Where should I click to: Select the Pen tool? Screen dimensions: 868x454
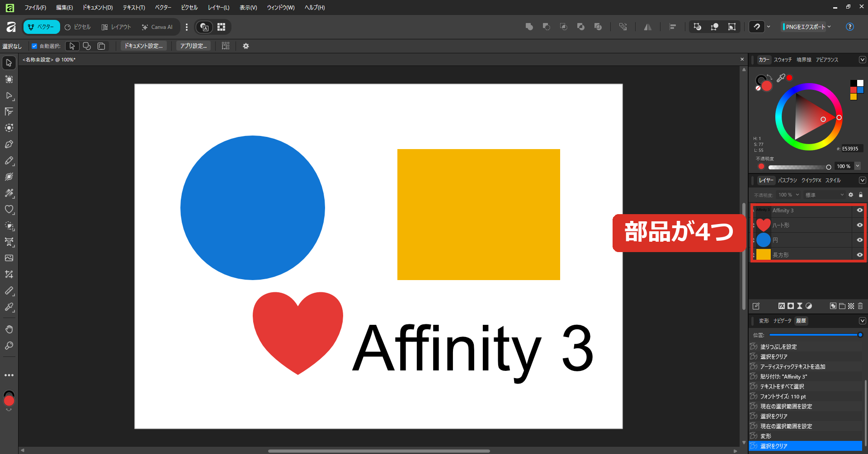(9, 145)
